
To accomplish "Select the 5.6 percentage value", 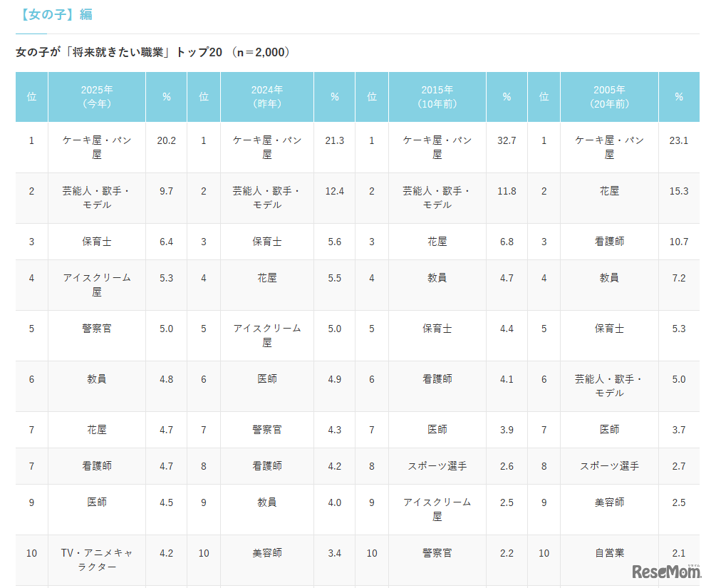I will point(335,242).
